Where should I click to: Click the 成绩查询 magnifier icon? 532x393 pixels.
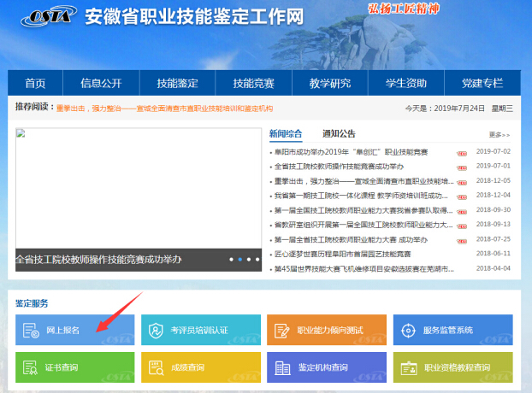tap(156, 367)
